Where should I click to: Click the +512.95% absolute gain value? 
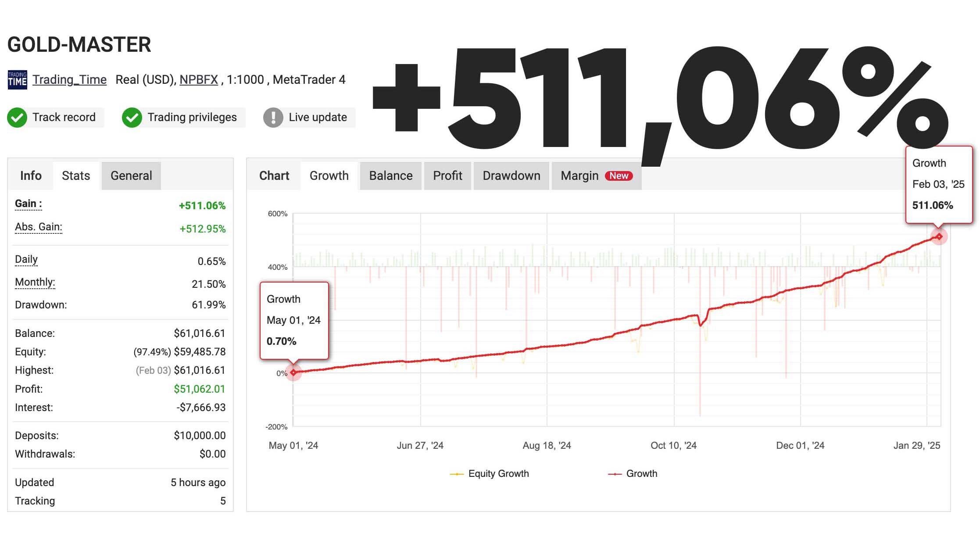tap(203, 229)
